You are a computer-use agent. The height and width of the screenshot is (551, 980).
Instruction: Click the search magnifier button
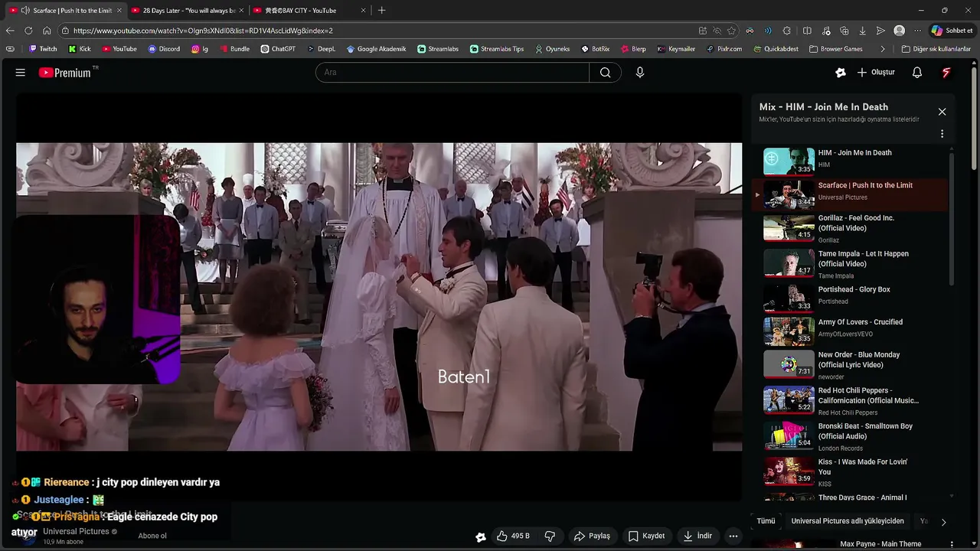(605, 72)
